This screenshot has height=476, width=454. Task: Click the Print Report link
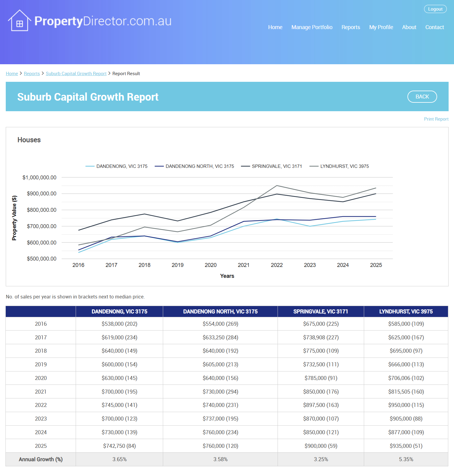pos(436,119)
